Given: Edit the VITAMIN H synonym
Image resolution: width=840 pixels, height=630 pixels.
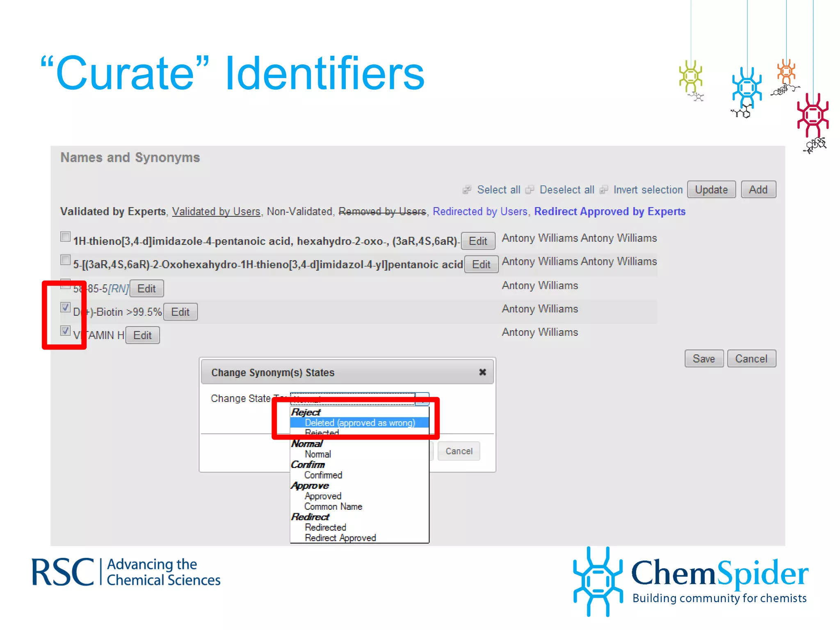Looking at the screenshot, I should coord(143,335).
